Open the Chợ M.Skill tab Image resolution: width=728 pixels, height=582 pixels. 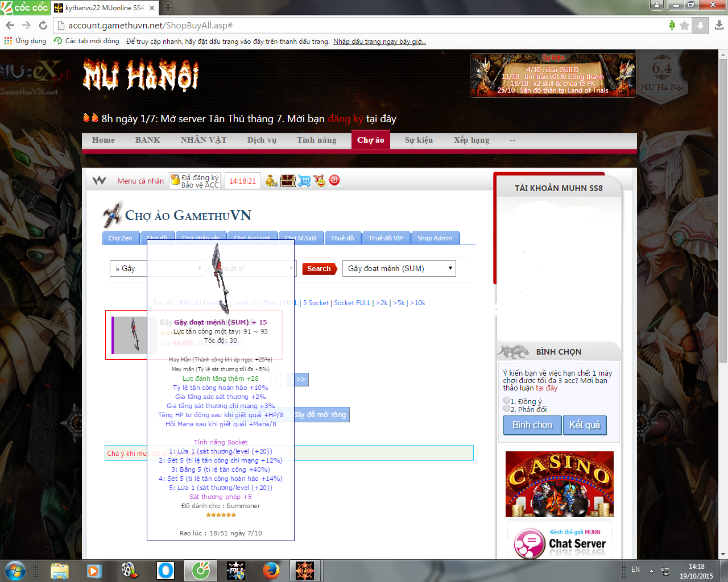click(x=300, y=238)
